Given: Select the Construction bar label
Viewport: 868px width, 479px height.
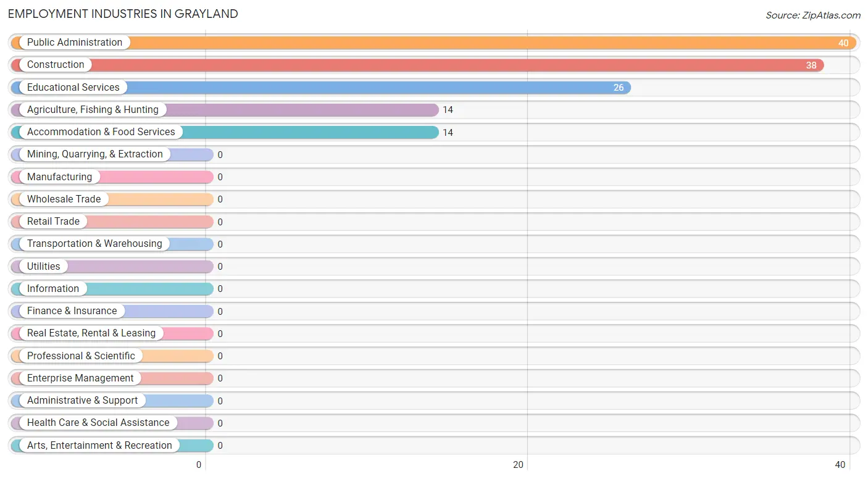Looking at the screenshot, I should 56,65.
